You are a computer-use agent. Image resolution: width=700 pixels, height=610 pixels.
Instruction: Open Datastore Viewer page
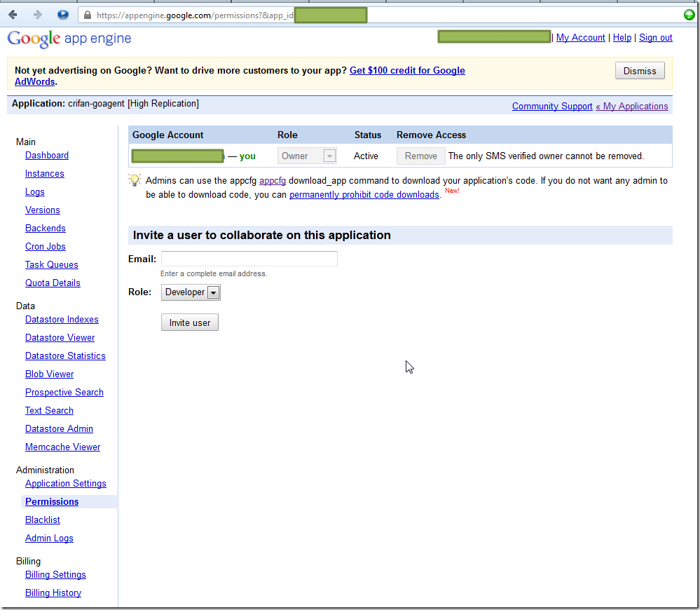[x=60, y=337]
